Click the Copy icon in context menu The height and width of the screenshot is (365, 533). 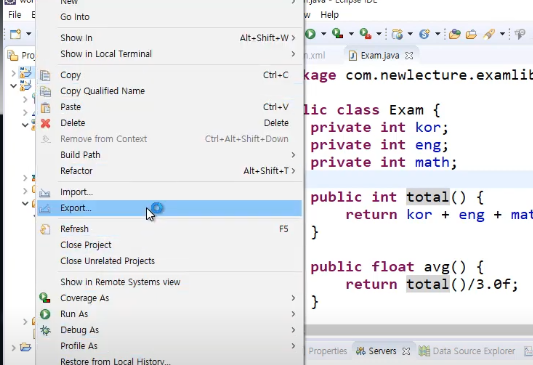pyautogui.click(x=45, y=75)
